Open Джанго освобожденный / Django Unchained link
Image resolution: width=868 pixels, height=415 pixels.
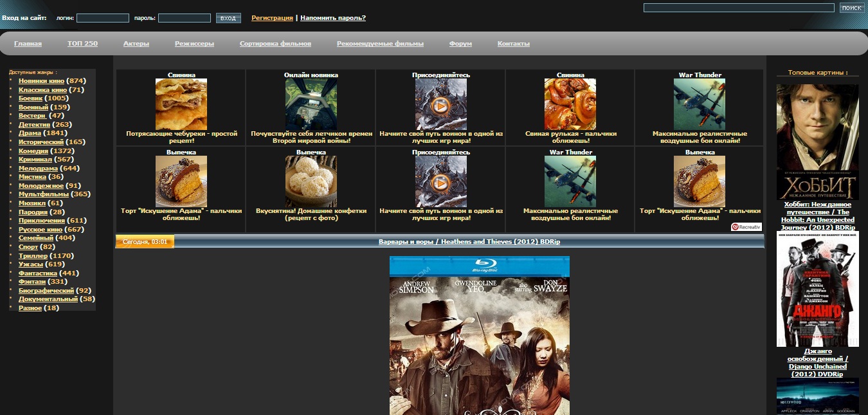pos(818,362)
